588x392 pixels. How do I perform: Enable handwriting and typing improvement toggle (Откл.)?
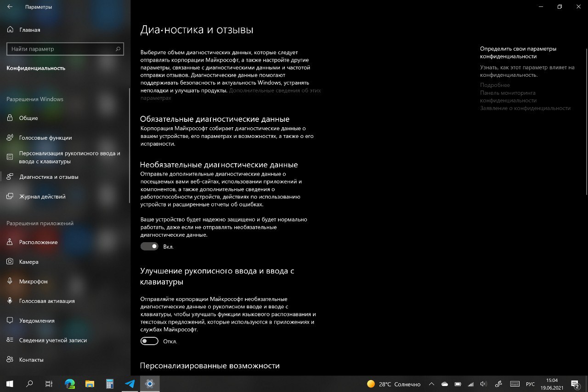149,341
